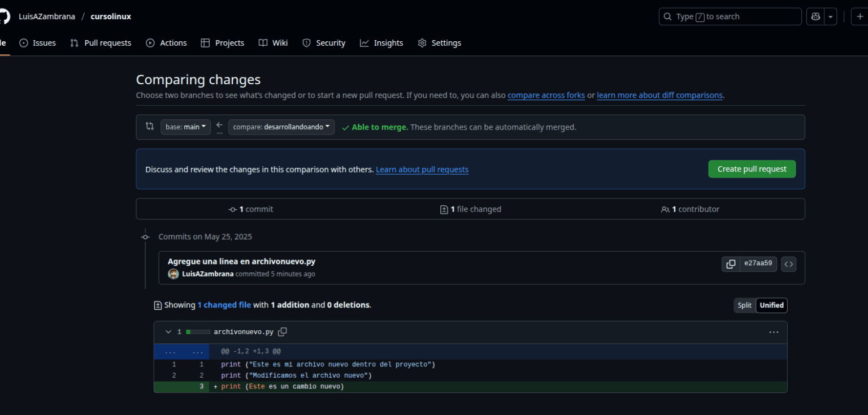Copy the archivonuevo.py file path

coord(283,332)
